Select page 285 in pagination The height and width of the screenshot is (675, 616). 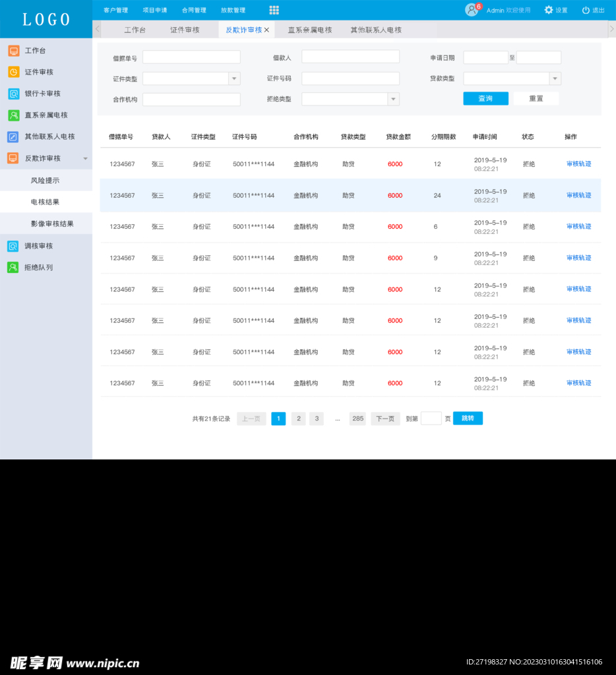(357, 418)
